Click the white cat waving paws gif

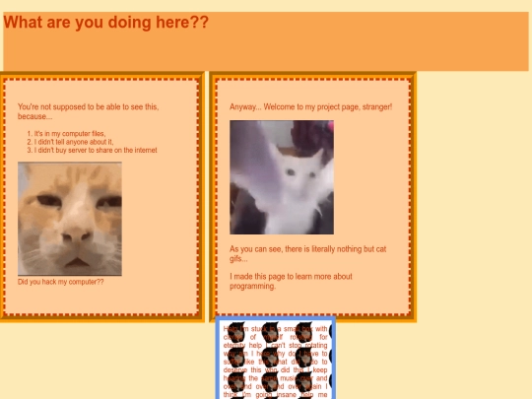[282, 177]
